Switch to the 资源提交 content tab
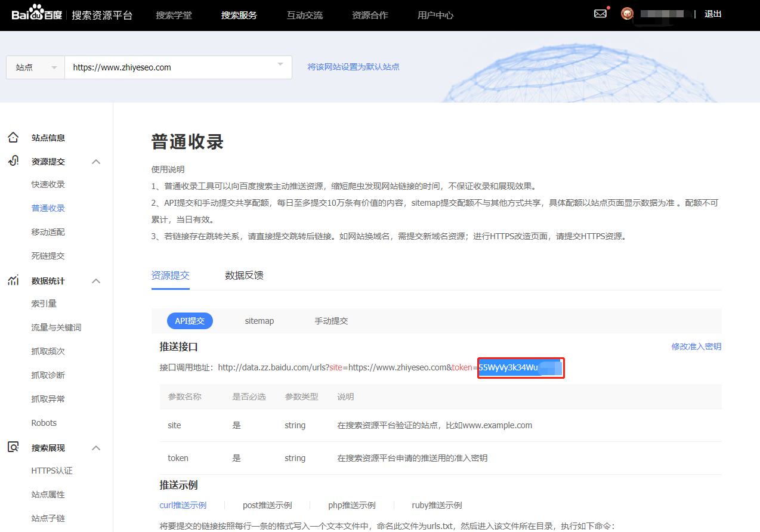 pyautogui.click(x=171, y=276)
